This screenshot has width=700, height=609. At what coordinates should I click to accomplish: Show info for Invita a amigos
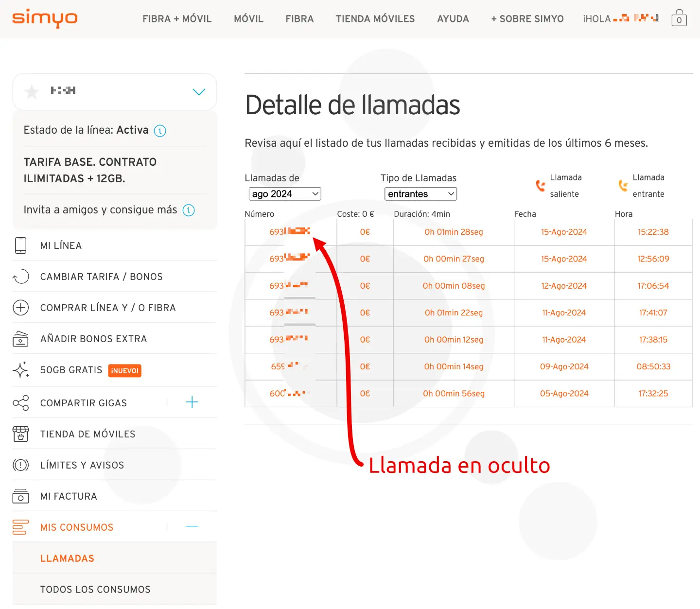[x=189, y=210]
